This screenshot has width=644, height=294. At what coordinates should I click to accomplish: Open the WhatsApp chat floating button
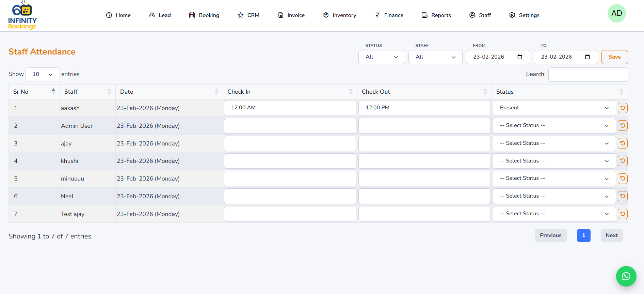click(626, 276)
